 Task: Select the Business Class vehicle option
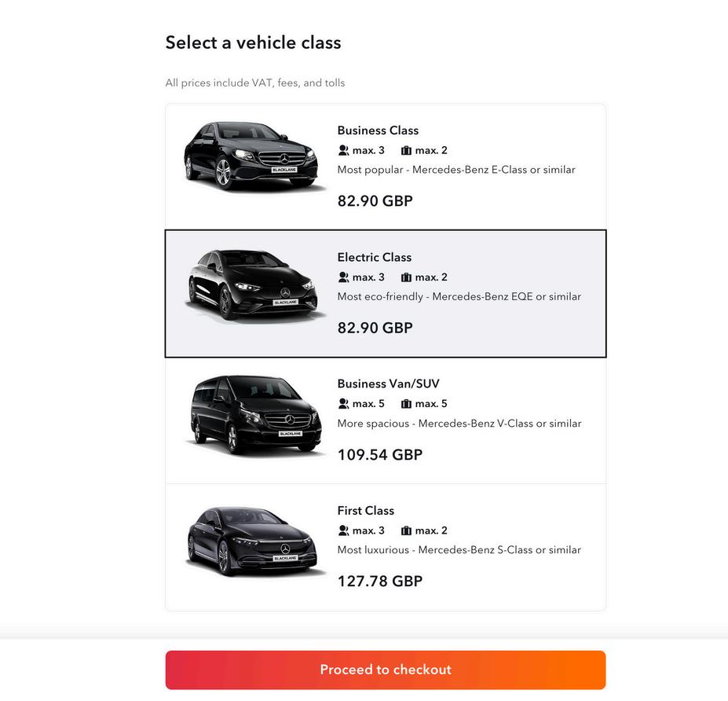click(x=378, y=130)
